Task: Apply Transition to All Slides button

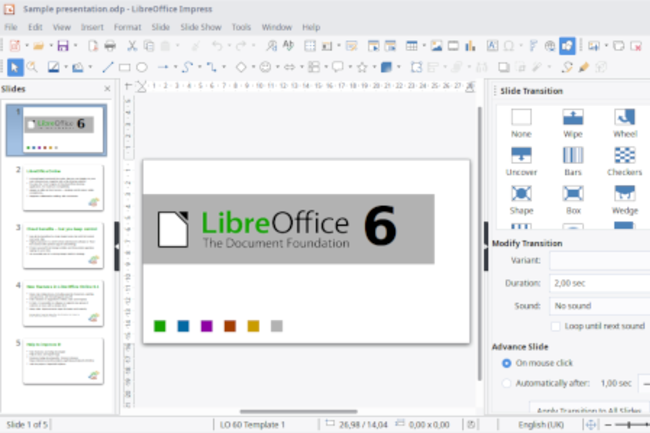Action: (589, 408)
